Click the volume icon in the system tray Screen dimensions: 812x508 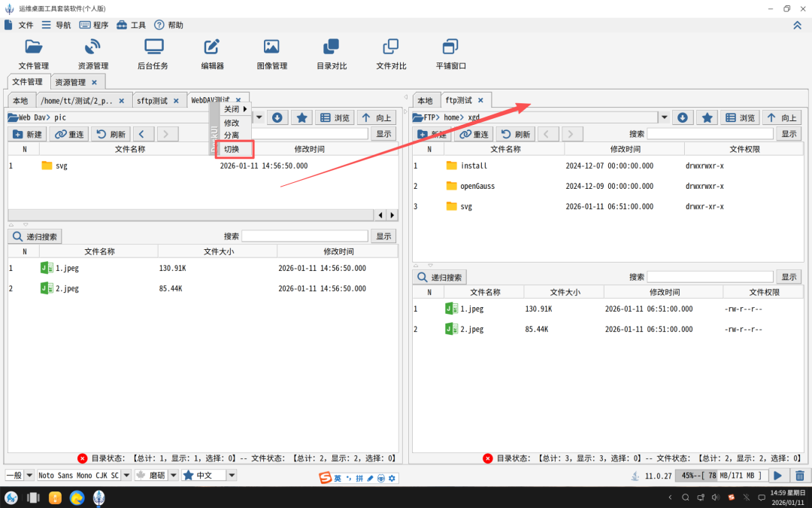[716, 497]
